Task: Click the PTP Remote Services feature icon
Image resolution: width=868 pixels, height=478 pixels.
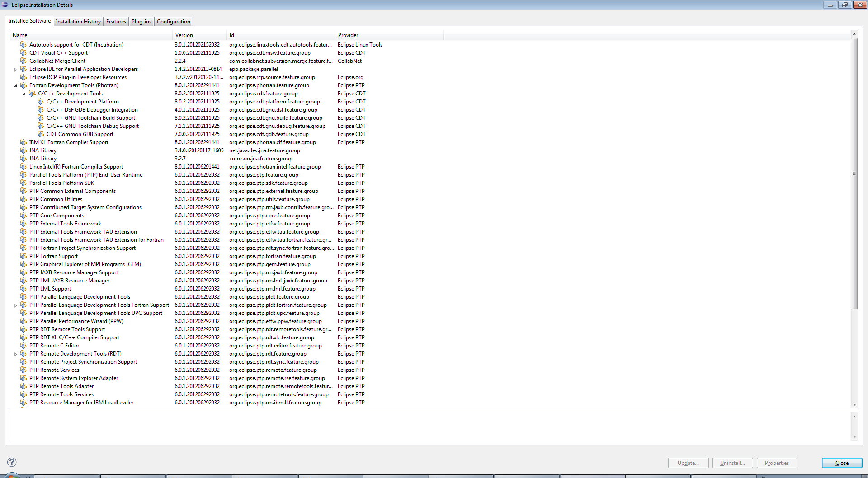Action: (x=24, y=370)
